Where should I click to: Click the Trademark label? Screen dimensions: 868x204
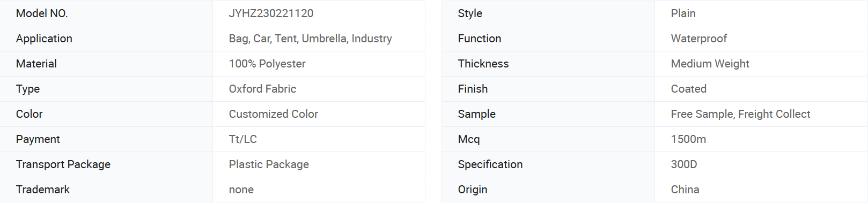pos(43,190)
